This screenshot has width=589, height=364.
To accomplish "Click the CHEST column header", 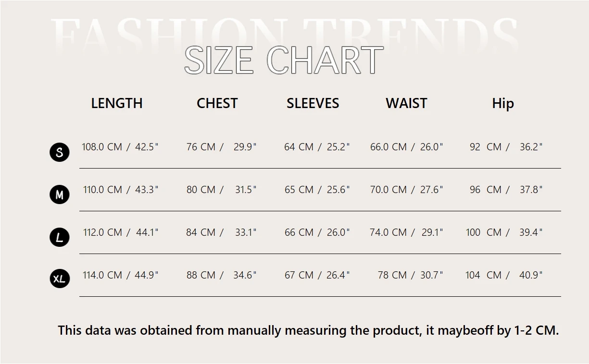I will (x=217, y=103).
